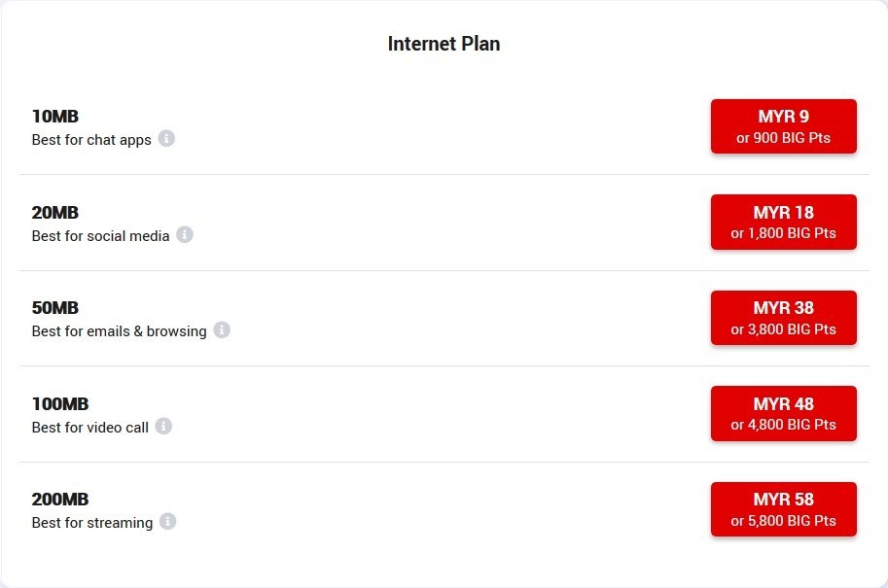Click the MYR 58 price button
Image resolution: width=888 pixels, height=588 pixels.
click(x=783, y=509)
